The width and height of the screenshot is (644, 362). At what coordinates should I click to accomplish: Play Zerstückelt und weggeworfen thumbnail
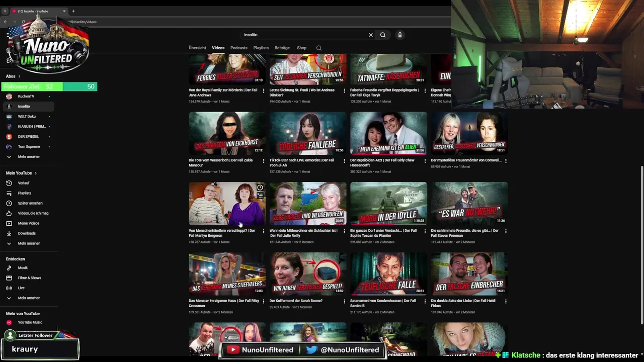(x=308, y=204)
